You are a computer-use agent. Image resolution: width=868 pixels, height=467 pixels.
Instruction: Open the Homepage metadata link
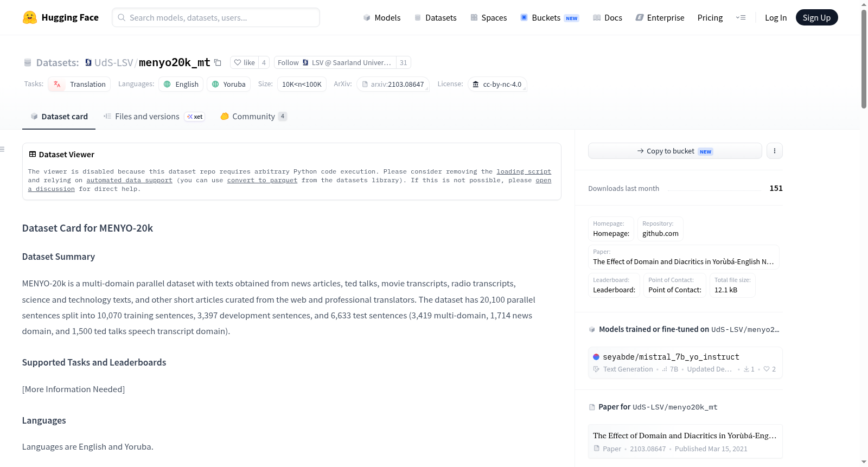tap(611, 228)
